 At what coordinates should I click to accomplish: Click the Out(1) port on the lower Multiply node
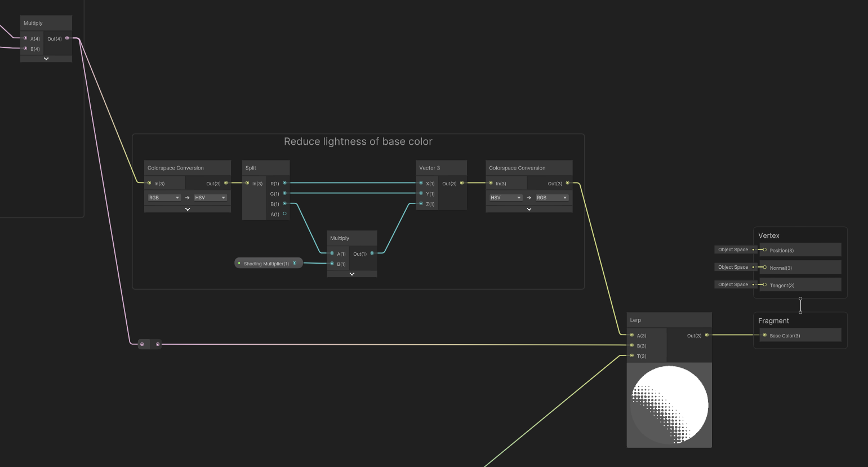coord(371,253)
